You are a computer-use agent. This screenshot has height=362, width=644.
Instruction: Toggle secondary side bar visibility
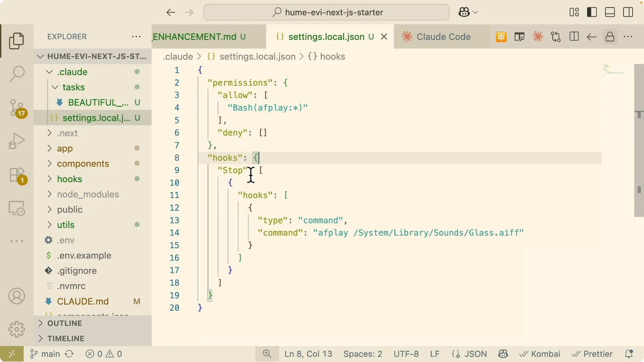(628, 12)
